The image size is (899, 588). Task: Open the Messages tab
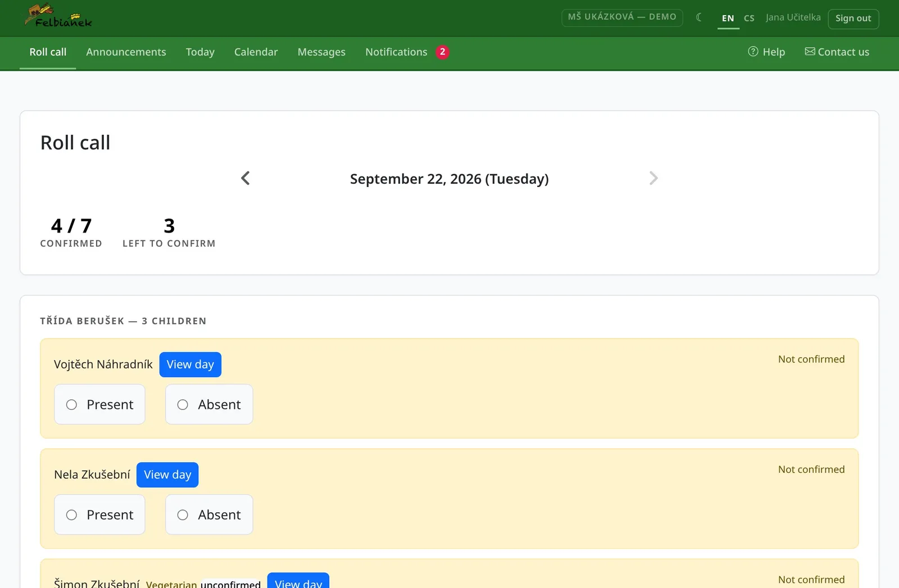tap(321, 52)
